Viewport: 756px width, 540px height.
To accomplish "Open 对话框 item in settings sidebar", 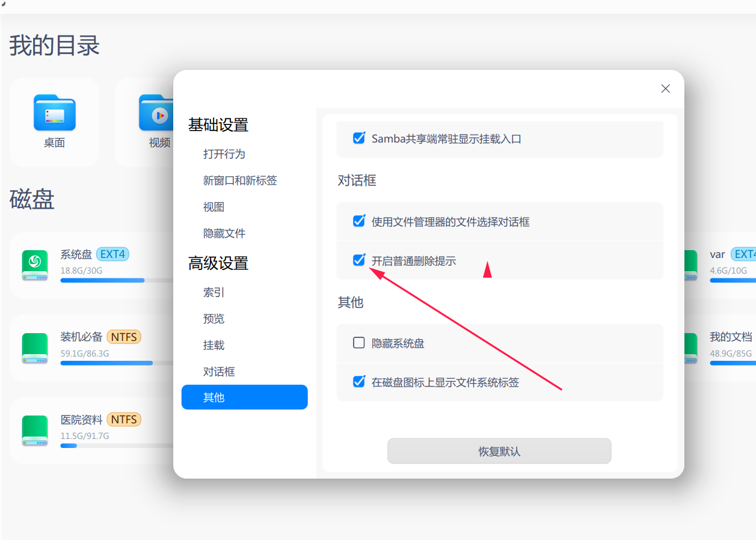I will [x=219, y=372].
